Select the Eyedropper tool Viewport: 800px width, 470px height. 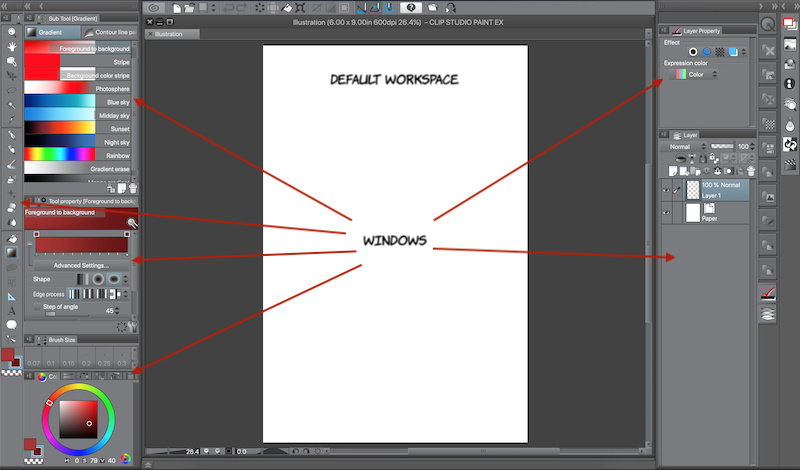click(11, 119)
